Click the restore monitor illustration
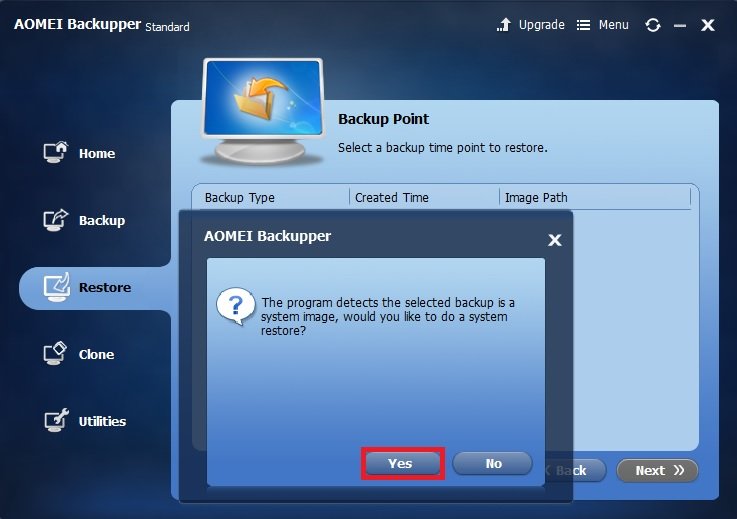Screen dimensions: 737x519 (x=263, y=111)
